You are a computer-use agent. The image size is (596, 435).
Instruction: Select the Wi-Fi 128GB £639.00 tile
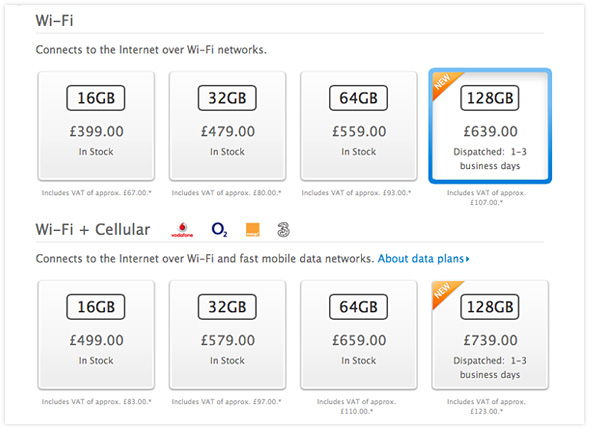tap(490, 126)
